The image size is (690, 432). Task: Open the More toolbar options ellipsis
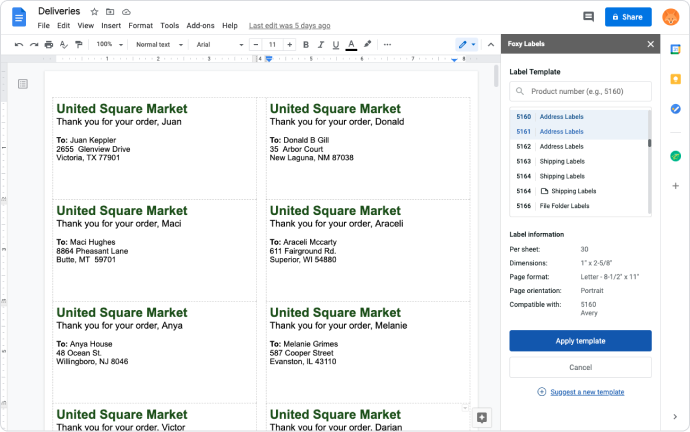tap(387, 44)
